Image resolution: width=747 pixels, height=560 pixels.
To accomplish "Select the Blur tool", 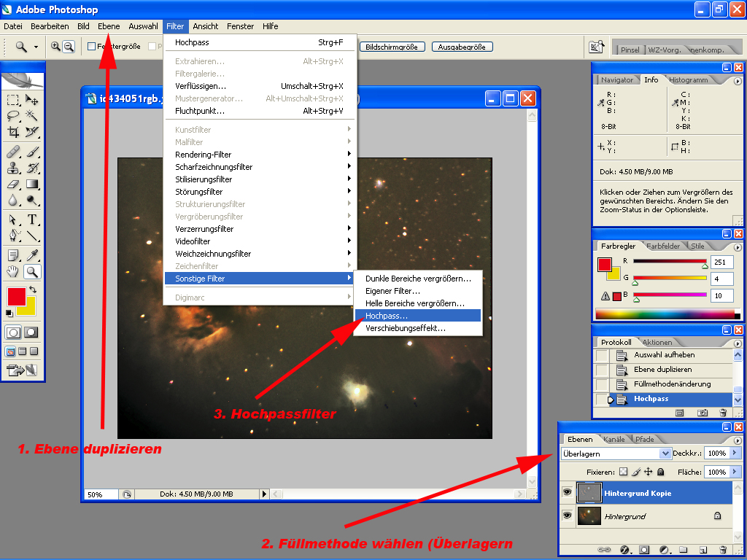I will [13, 201].
